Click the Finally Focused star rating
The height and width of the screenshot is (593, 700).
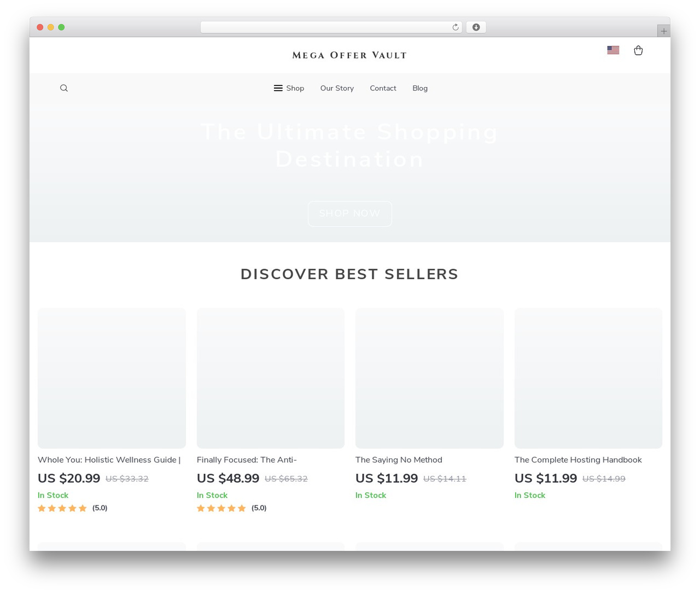[221, 508]
